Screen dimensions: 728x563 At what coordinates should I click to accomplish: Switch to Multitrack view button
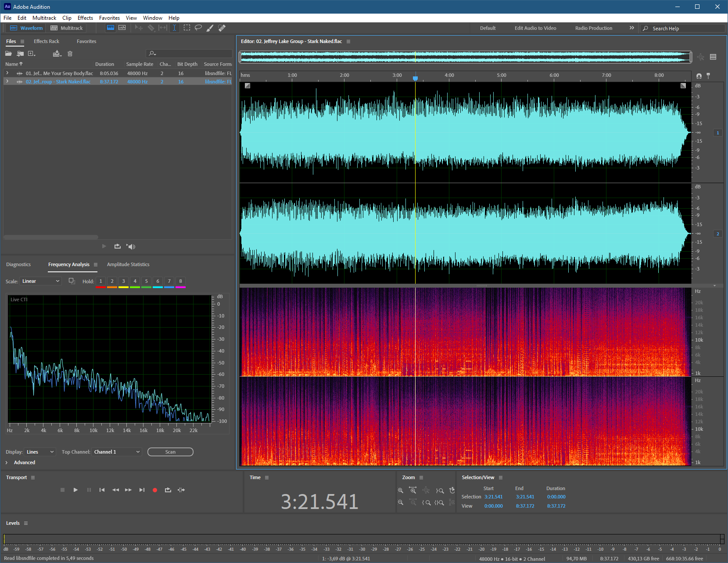coord(67,28)
